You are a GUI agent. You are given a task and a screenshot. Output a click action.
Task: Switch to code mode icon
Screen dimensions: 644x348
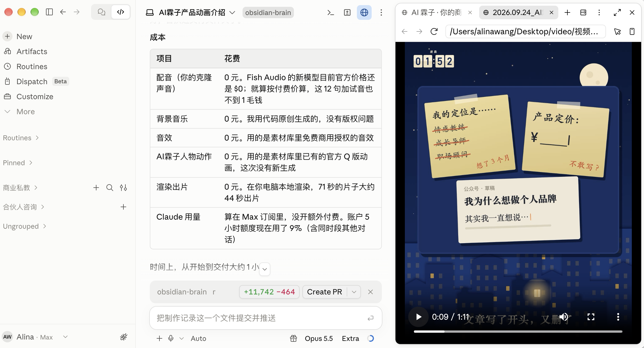pos(121,12)
